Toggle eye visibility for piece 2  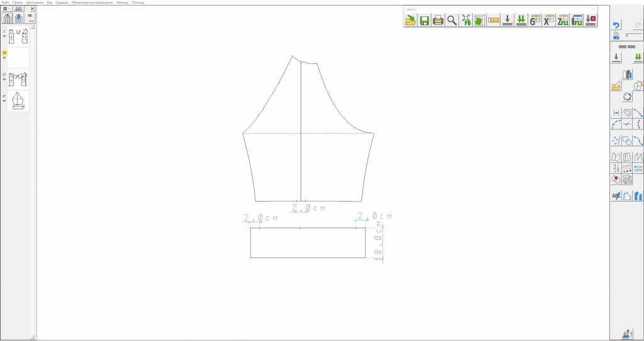point(4,36)
